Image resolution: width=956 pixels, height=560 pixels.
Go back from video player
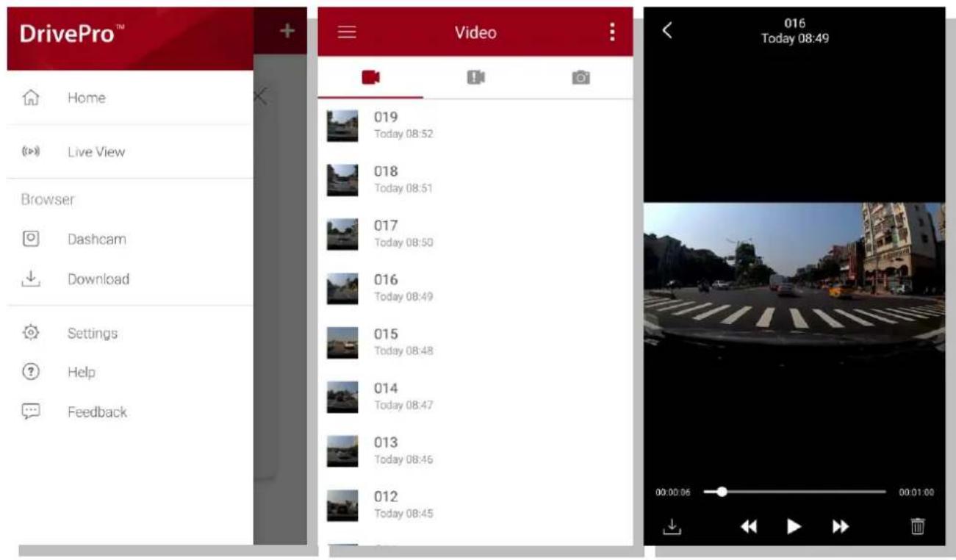click(x=667, y=30)
